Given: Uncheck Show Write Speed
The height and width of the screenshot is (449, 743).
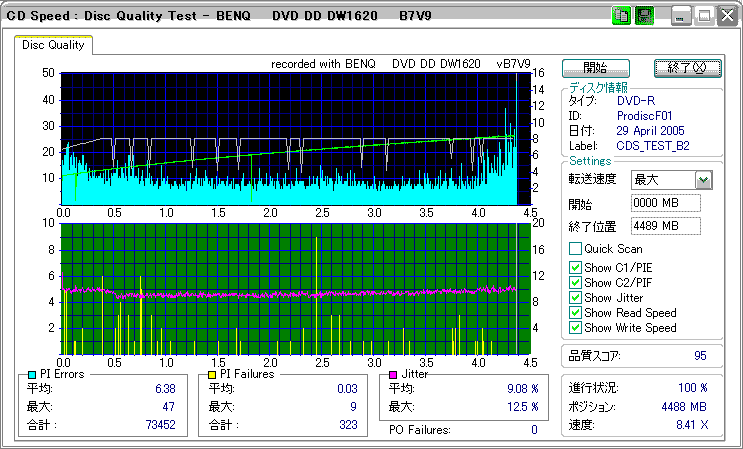Looking at the screenshot, I should pos(575,328).
